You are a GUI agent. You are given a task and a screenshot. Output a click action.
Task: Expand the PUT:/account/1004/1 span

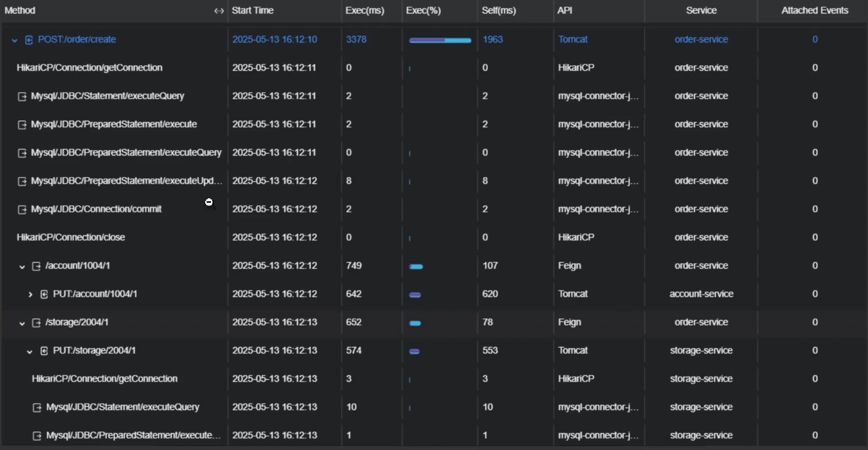pyautogui.click(x=30, y=294)
